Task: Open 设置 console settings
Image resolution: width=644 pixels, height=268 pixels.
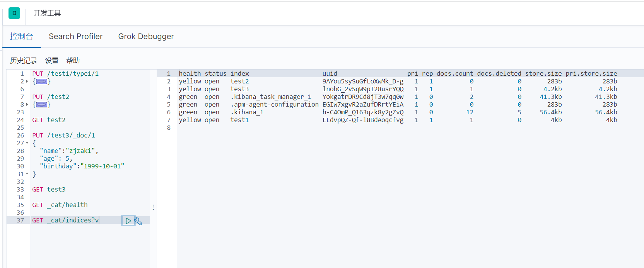Action: [x=52, y=61]
